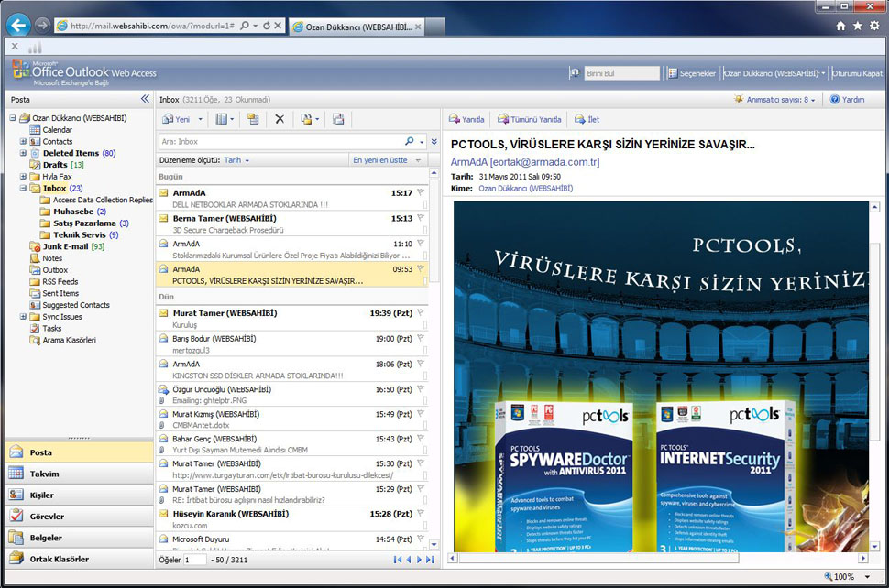Viewport: 889px width, 588px height.
Task: Go to the next page of messages
Action: [x=419, y=560]
